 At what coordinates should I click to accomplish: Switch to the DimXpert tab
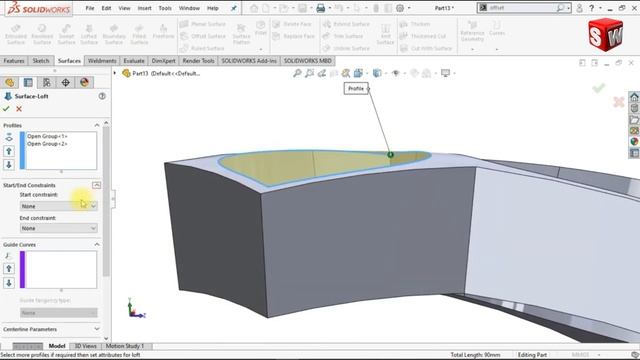(163, 61)
